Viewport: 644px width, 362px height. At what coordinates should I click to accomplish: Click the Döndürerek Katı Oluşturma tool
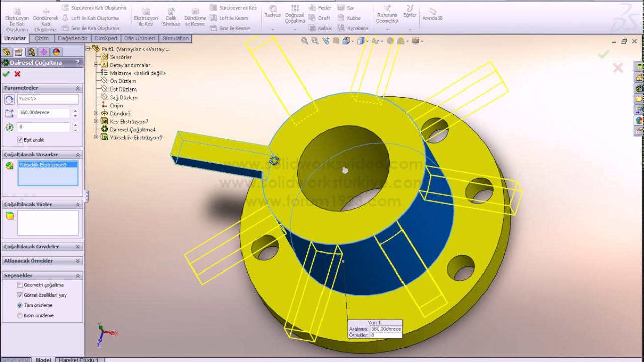[x=45, y=20]
